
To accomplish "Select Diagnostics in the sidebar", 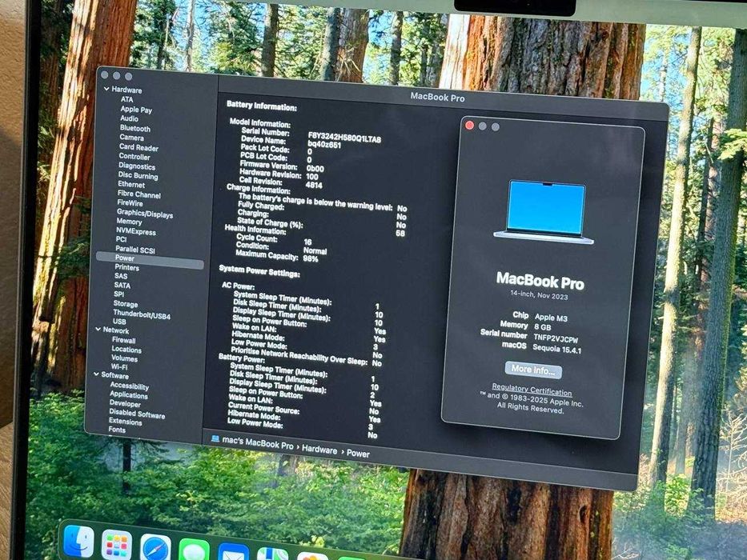I will (137, 166).
